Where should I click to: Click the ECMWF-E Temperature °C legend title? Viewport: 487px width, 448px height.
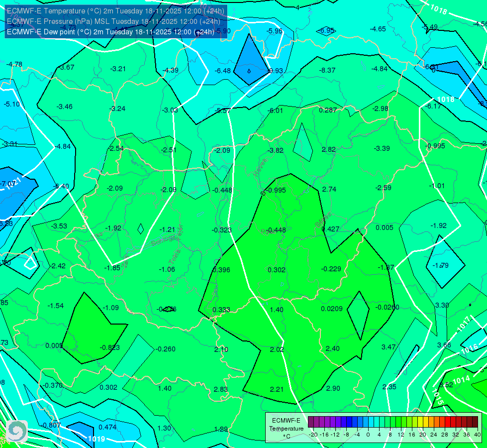(286, 429)
